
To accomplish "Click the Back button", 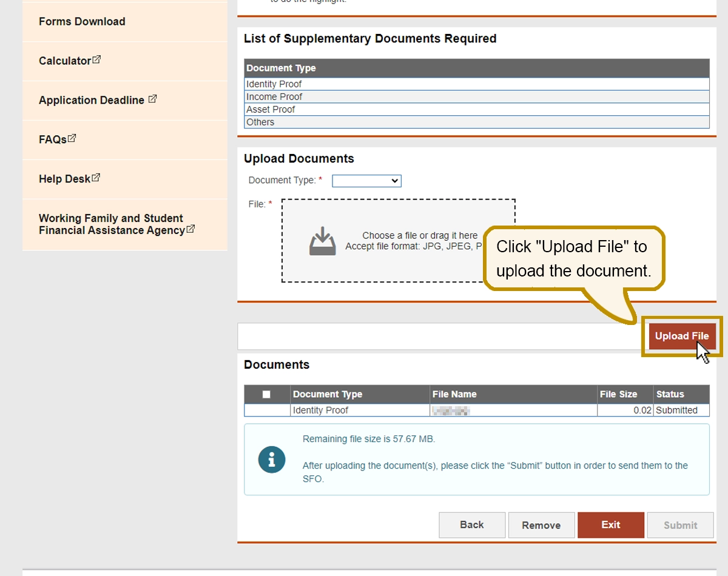I will pyautogui.click(x=471, y=525).
